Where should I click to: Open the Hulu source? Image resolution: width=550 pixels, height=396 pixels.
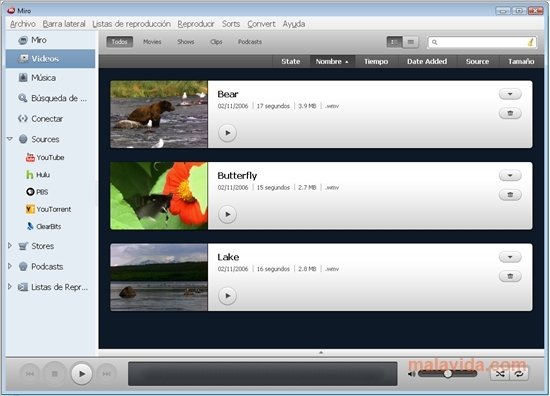(38, 175)
